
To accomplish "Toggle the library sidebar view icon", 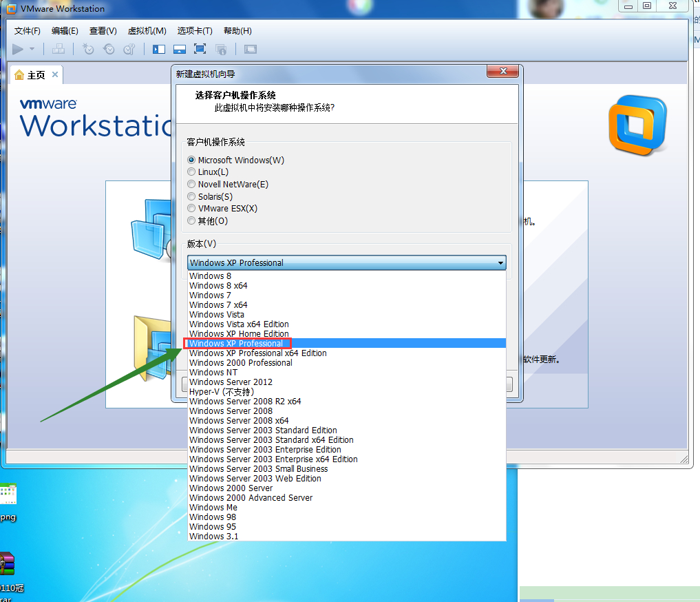I will point(159,49).
